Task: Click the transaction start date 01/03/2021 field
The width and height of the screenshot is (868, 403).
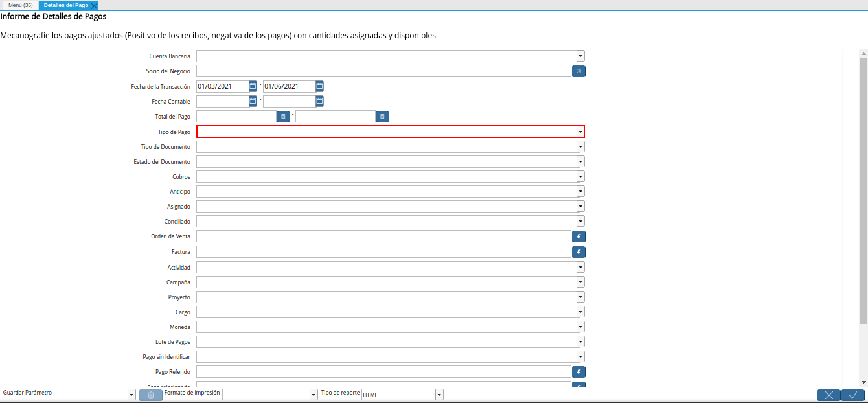Action: (x=222, y=86)
